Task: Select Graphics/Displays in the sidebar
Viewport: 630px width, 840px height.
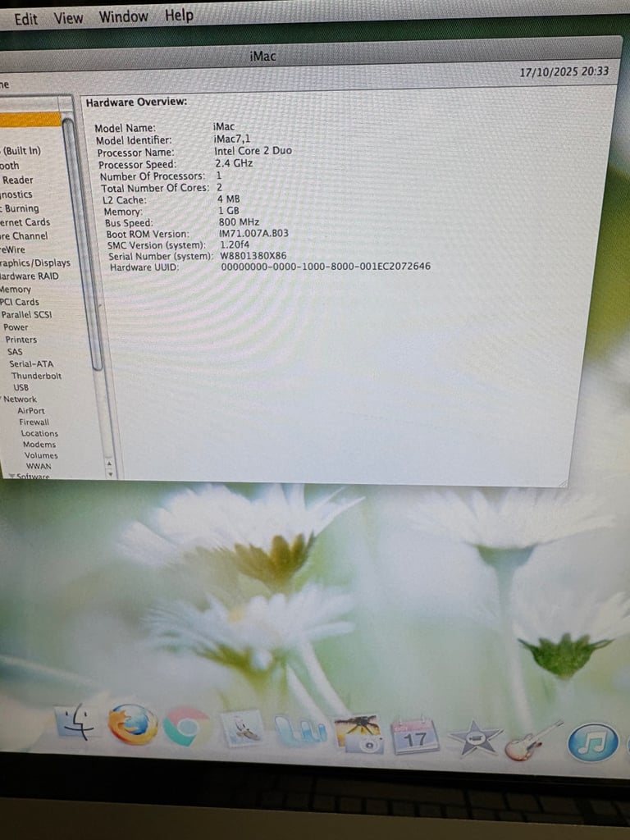Action: point(35,263)
